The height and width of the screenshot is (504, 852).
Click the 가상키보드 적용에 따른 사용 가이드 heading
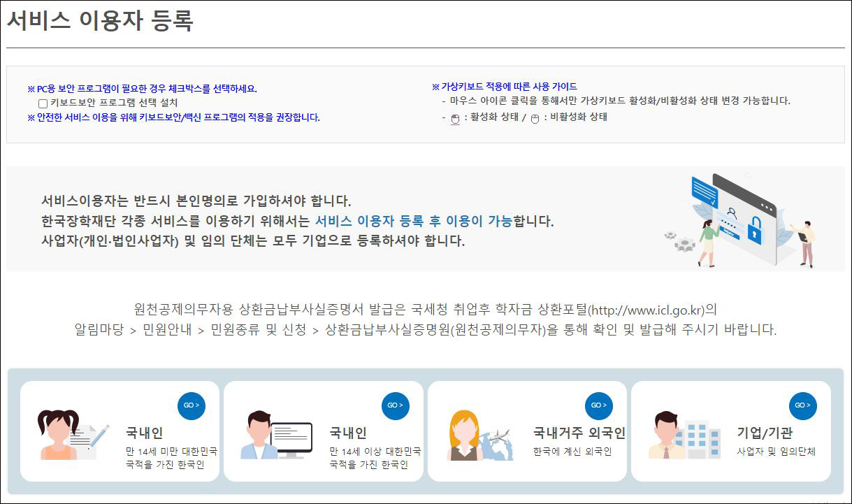pos(505,87)
